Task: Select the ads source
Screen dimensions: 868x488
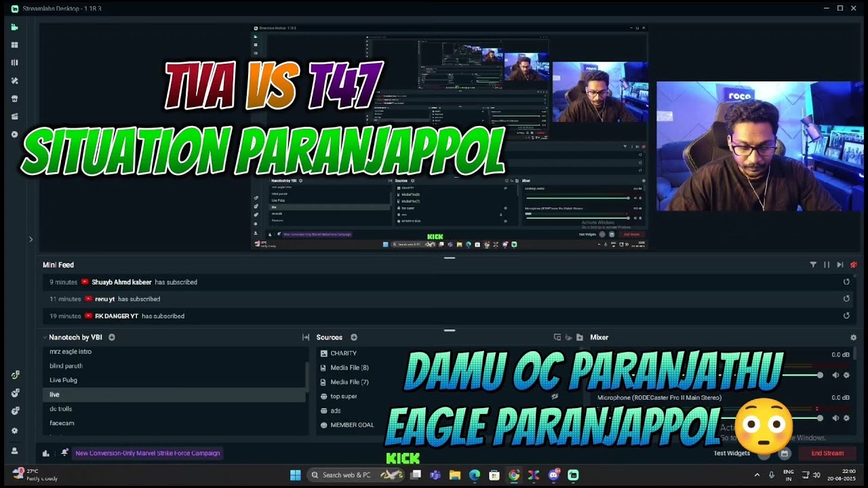Action: click(x=335, y=411)
